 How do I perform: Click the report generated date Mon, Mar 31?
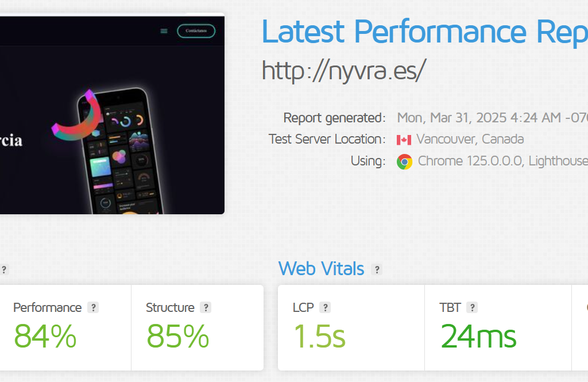tap(492, 118)
